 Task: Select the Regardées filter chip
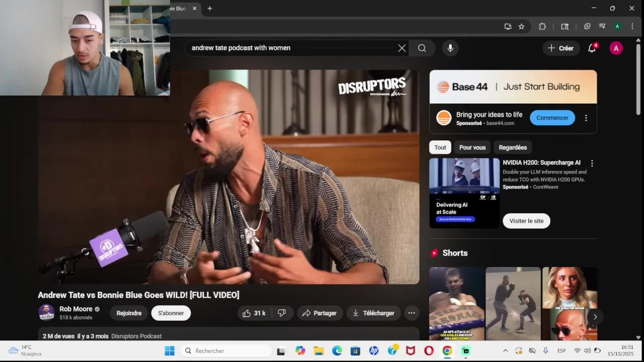tap(513, 147)
